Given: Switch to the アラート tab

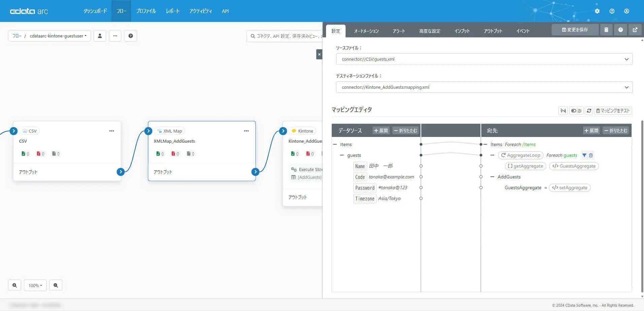Looking at the screenshot, I should [399, 31].
